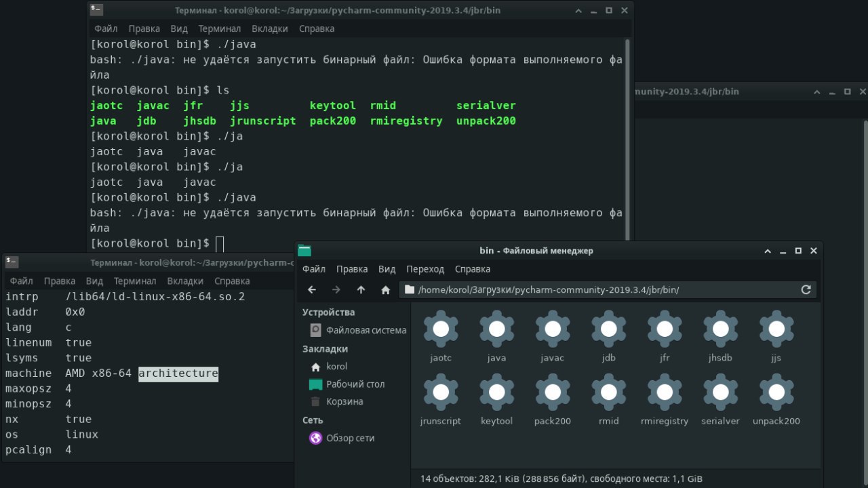Select the jhsdb file icon

pyautogui.click(x=720, y=329)
